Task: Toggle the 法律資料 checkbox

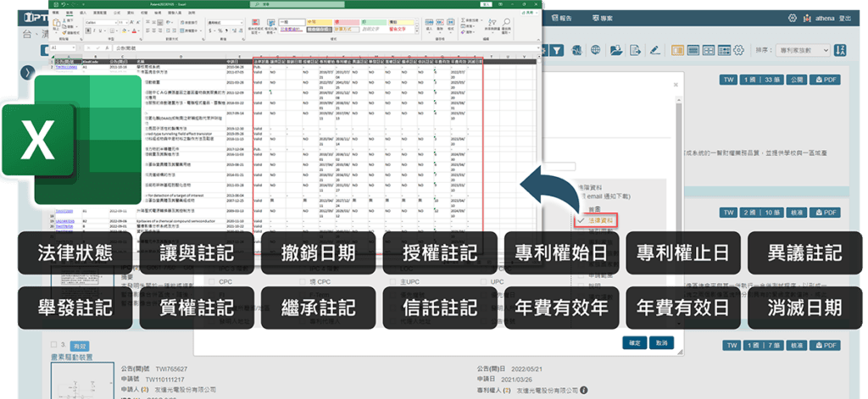Action: point(581,221)
